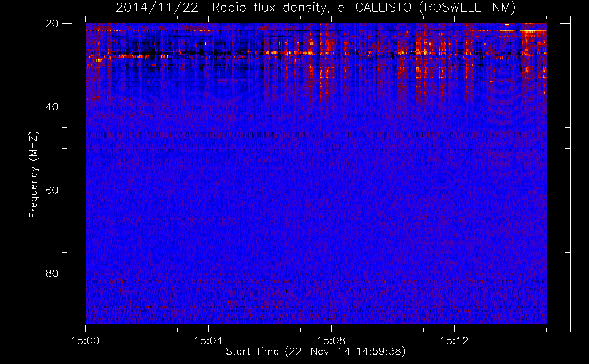
Task: Click the 15:04 time tick label
Action: 208,341
